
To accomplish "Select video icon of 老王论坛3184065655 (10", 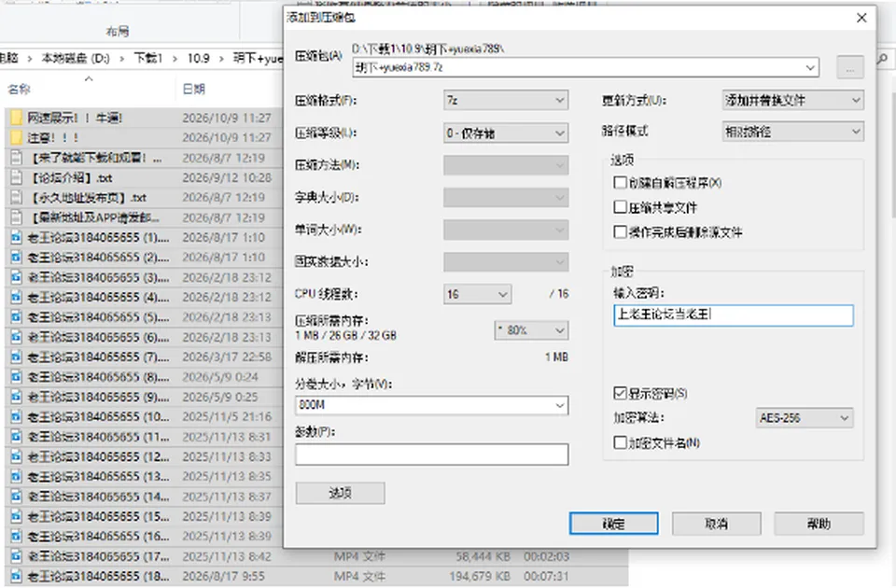I will tap(17, 416).
